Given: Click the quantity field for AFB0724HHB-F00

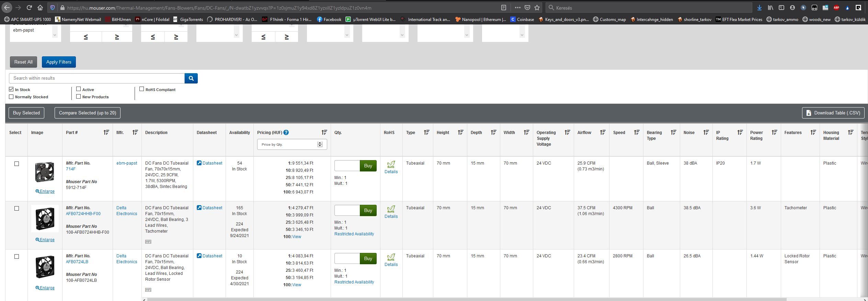Looking at the screenshot, I should pos(347,210).
